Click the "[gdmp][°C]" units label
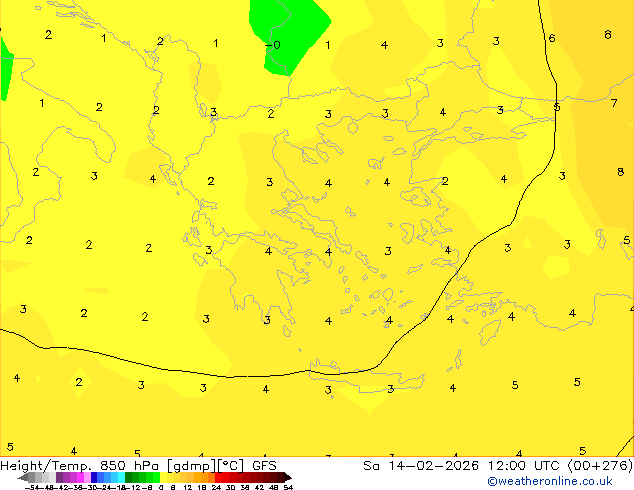634x490 pixels. click(205, 465)
